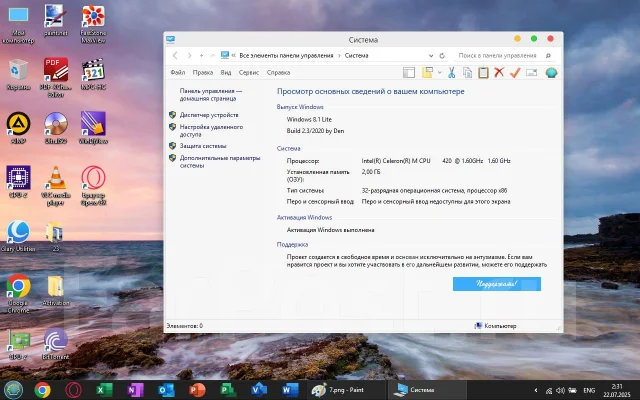Click the orange checkmark Properties icon
Screen dimensions: 640x400
[515, 73]
